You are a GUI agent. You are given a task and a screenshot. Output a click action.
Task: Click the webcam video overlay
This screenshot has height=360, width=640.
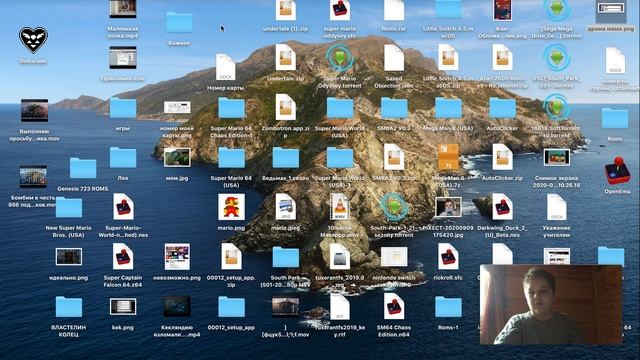coord(551,304)
